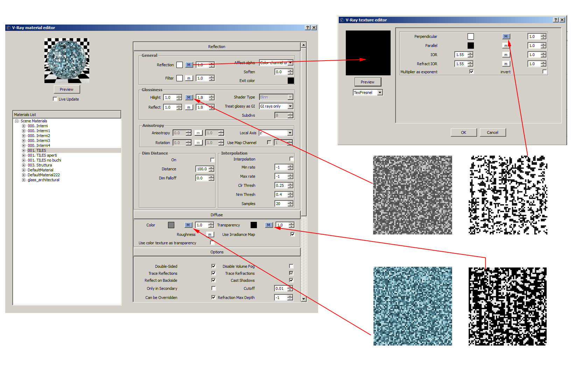Expand the 001. TILES material node
This screenshot has height=368, width=588.
click(x=24, y=150)
